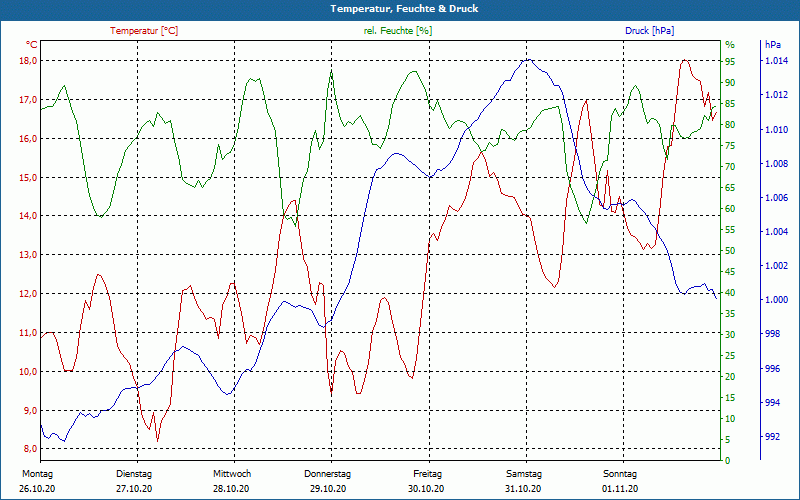Click the '50' humidity axis value
This screenshot has width=800, height=500.
(x=730, y=251)
